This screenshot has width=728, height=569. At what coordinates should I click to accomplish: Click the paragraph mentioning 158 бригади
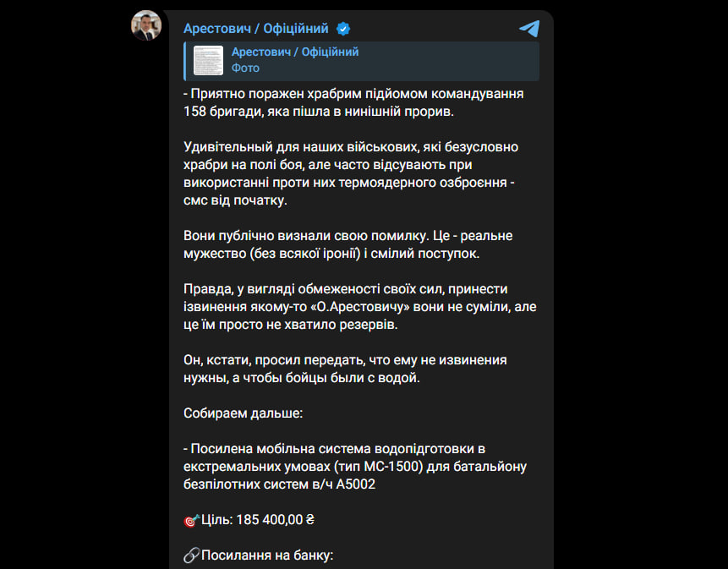(353, 102)
